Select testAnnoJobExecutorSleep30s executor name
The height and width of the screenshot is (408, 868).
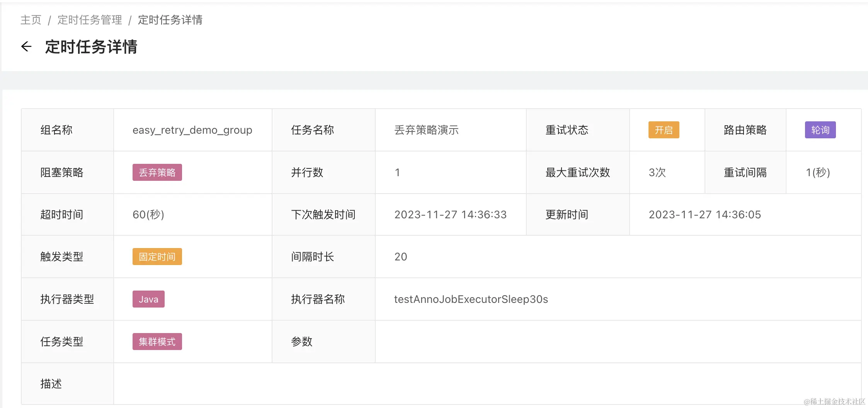471,299
